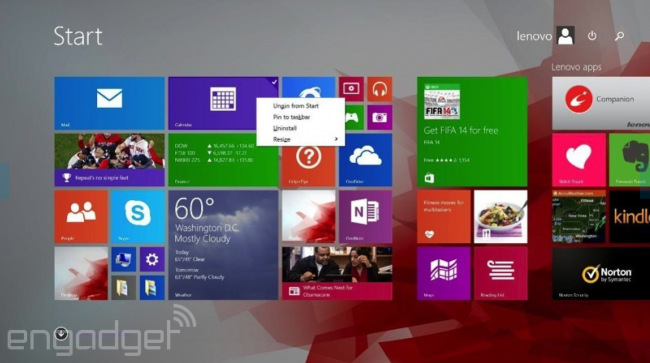Open the OneNote tile
The width and height of the screenshot is (650, 363).
click(365, 217)
